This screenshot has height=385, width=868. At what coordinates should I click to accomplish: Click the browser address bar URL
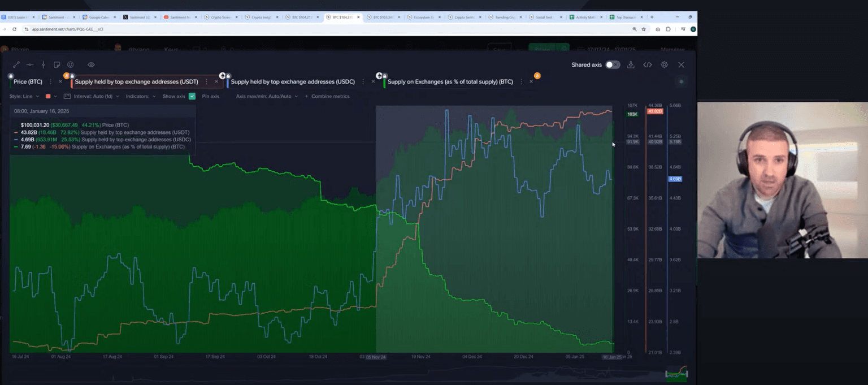click(x=68, y=29)
